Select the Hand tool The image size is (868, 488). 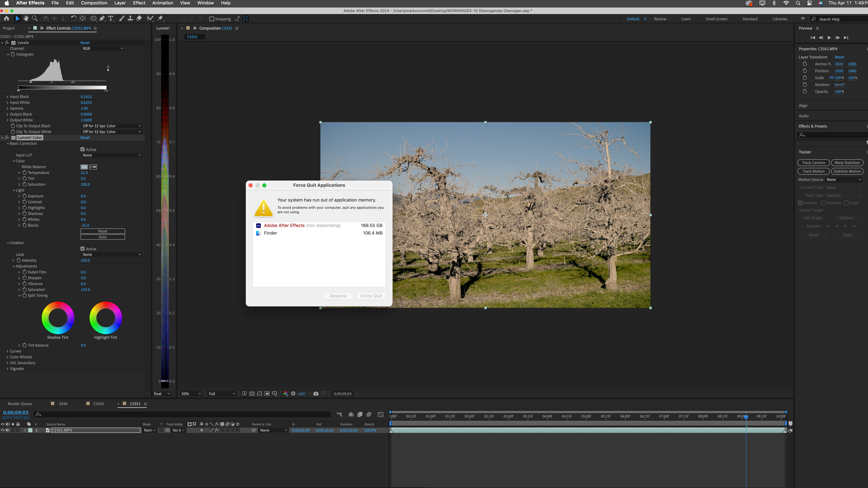26,19
